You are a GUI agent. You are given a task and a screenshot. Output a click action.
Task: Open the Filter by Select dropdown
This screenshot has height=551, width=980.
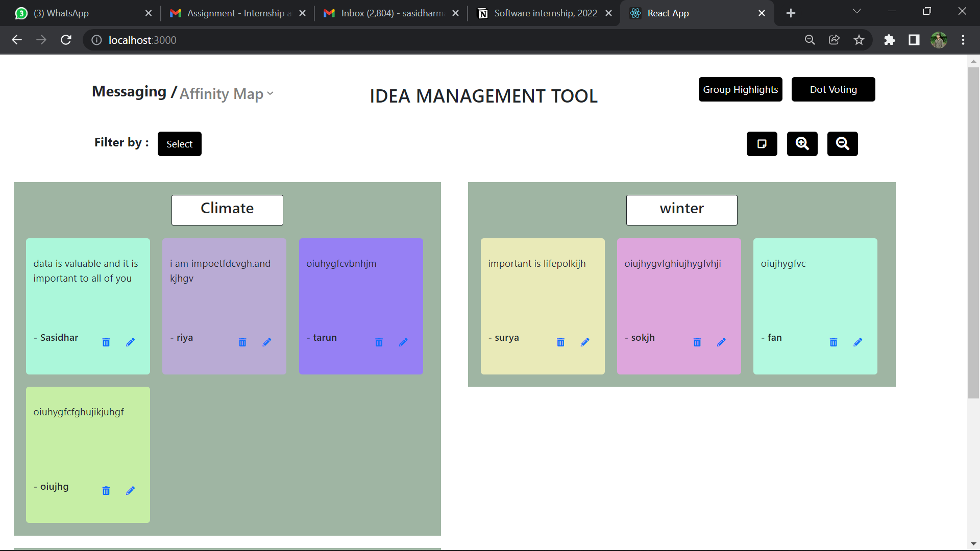[x=180, y=144]
